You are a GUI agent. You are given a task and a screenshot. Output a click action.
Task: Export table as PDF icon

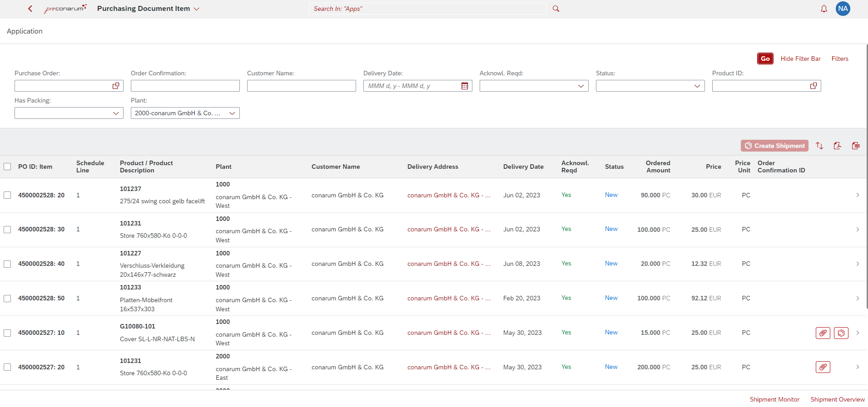837,146
